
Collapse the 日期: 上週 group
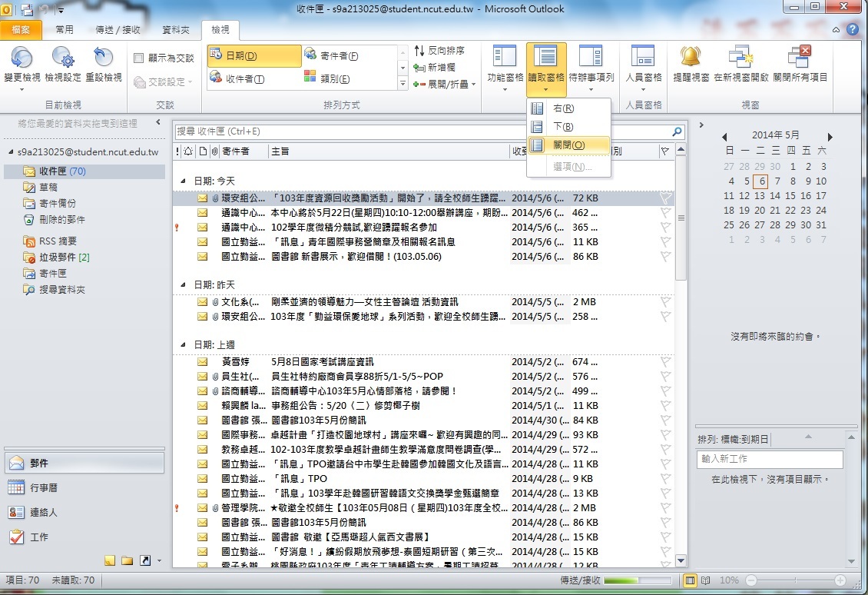(x=184, y=344)
